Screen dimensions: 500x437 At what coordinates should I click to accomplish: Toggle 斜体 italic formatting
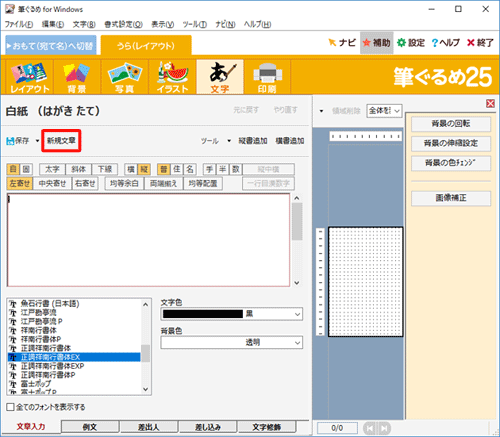(x=79, y=169)
